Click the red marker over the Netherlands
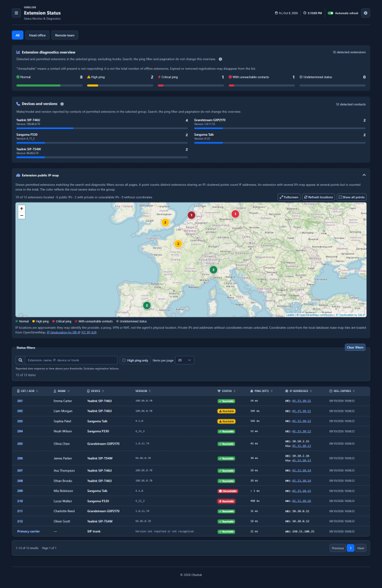The height and width of the screenshot is (588, 382). (x=192, y=215)
